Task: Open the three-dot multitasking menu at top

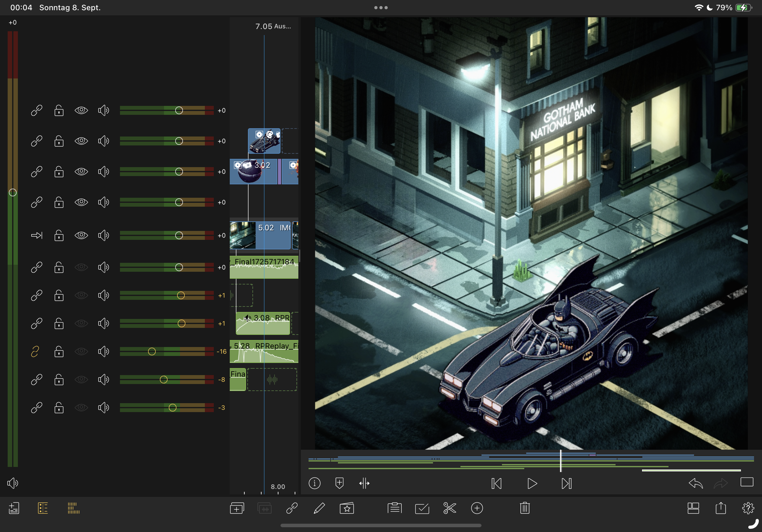Action: point(381,8)
